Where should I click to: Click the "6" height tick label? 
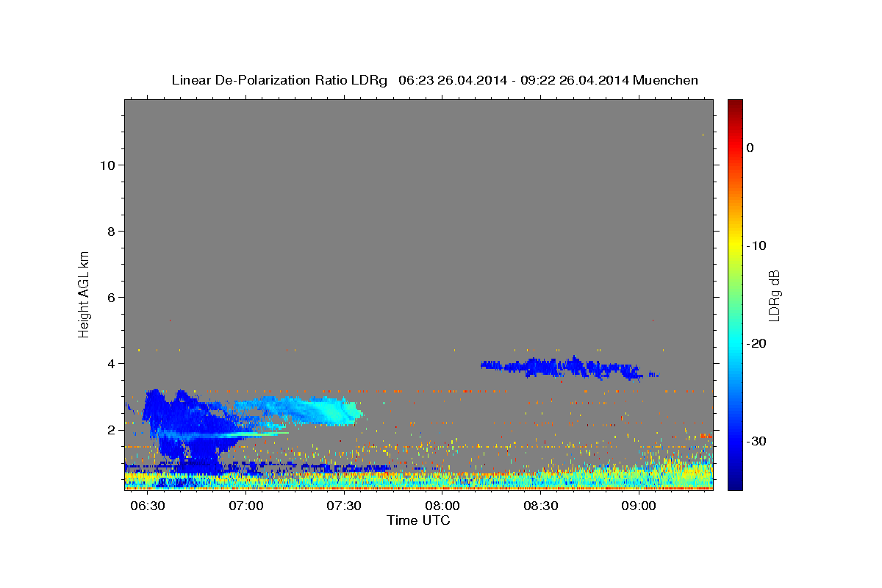112,298
